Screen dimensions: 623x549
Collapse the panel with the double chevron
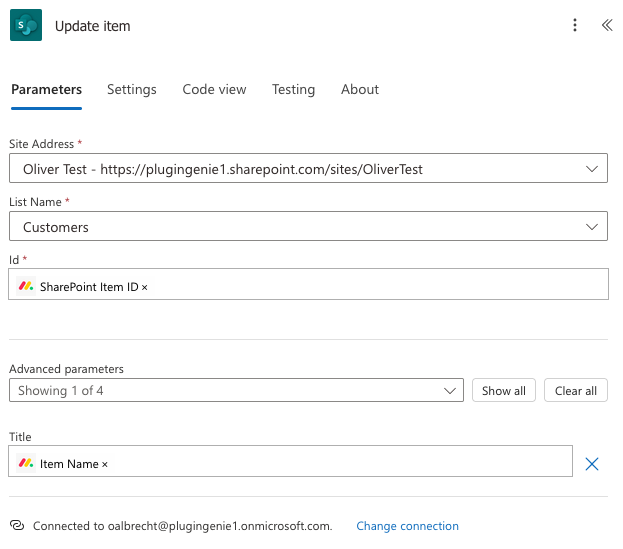click(607, 25)
